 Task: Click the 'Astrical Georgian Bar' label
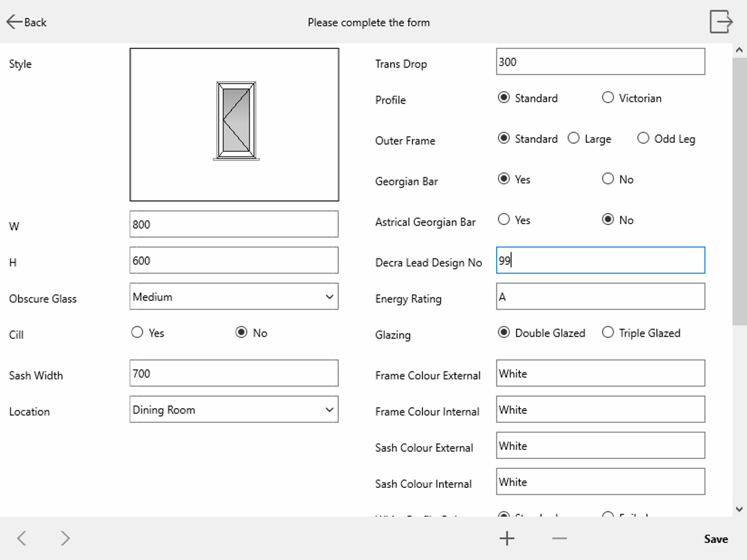point(425,222)
